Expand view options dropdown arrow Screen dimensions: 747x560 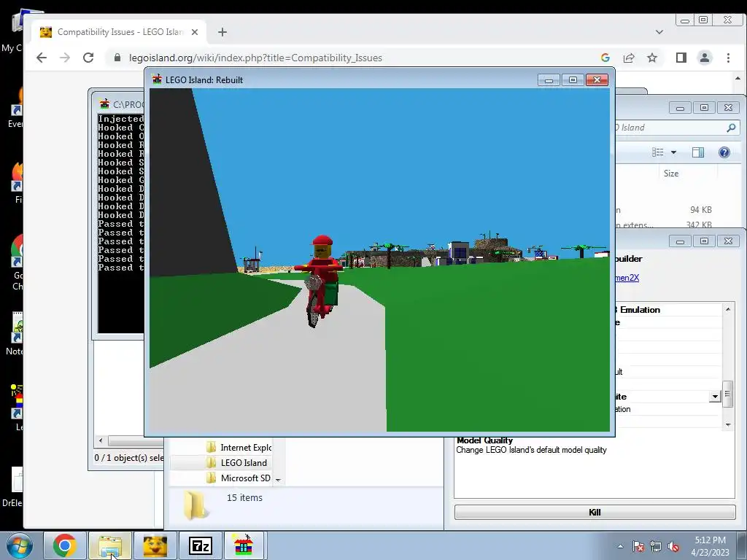pyautogui.click(x=673, y=152)
